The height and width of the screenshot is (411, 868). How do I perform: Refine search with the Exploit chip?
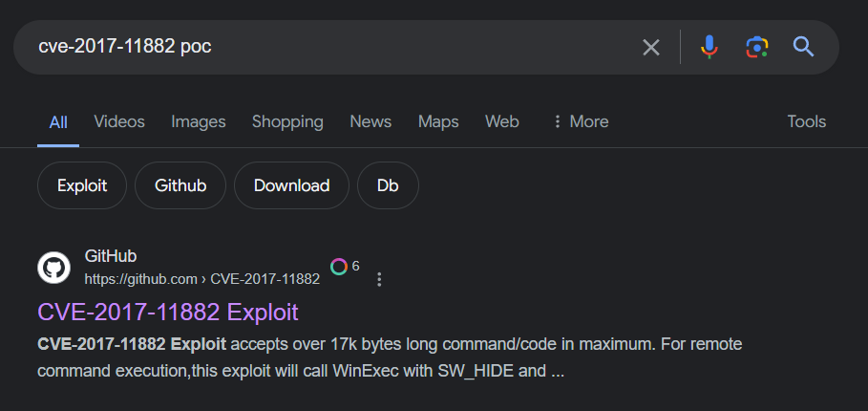[x=82, y=185]
